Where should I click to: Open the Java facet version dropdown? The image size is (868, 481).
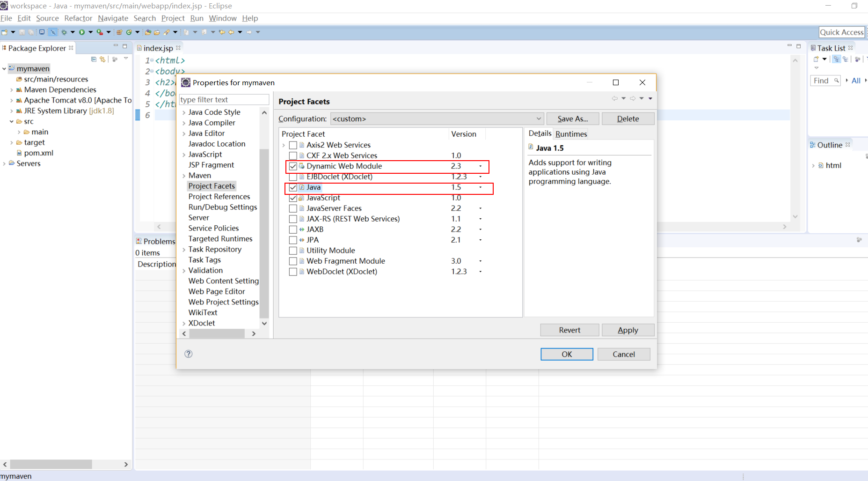pos(480,187)
